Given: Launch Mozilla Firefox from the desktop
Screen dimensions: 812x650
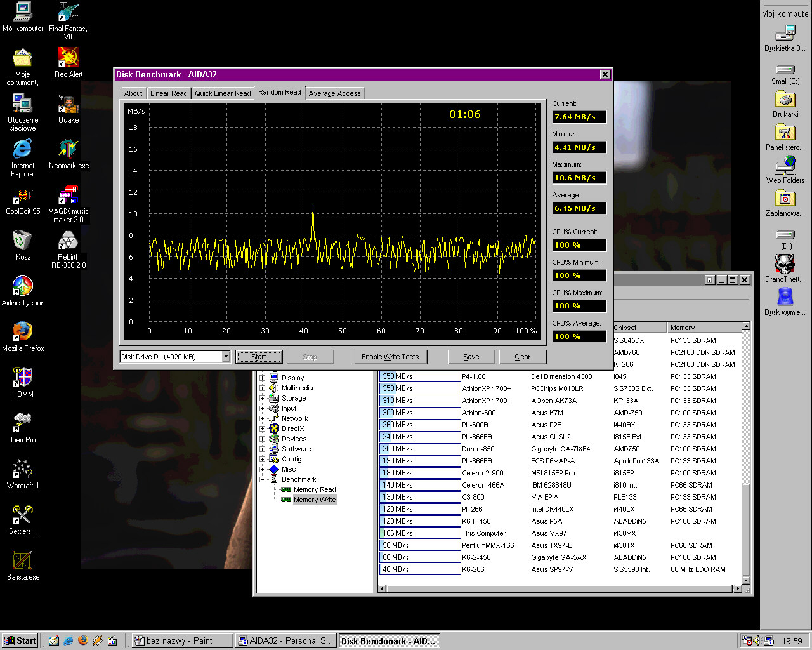Looking at the screenshot, I should [23, 335].
